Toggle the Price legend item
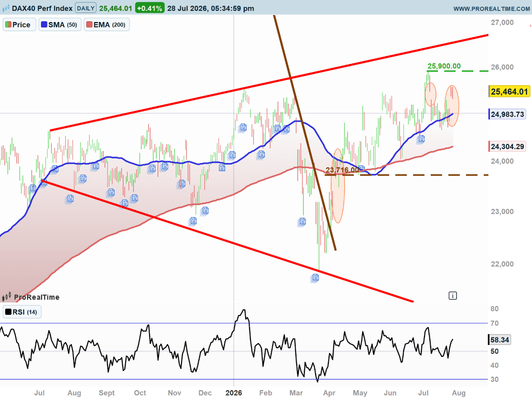This screenshot has width=532, height=399. 19,25
